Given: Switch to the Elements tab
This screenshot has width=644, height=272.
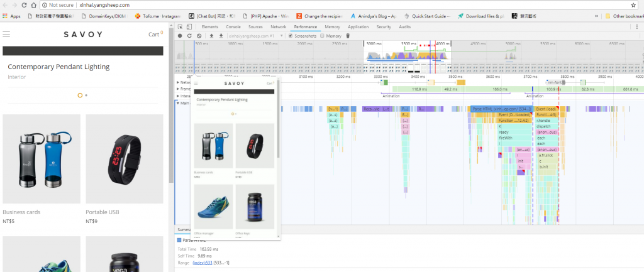Looking at the screenshot, I should tap(210, 26).
